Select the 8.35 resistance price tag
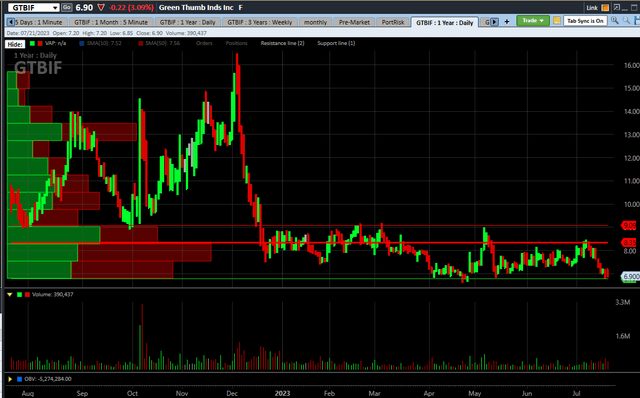Viewport: 640px width, 398px height. tap(629, 242)
